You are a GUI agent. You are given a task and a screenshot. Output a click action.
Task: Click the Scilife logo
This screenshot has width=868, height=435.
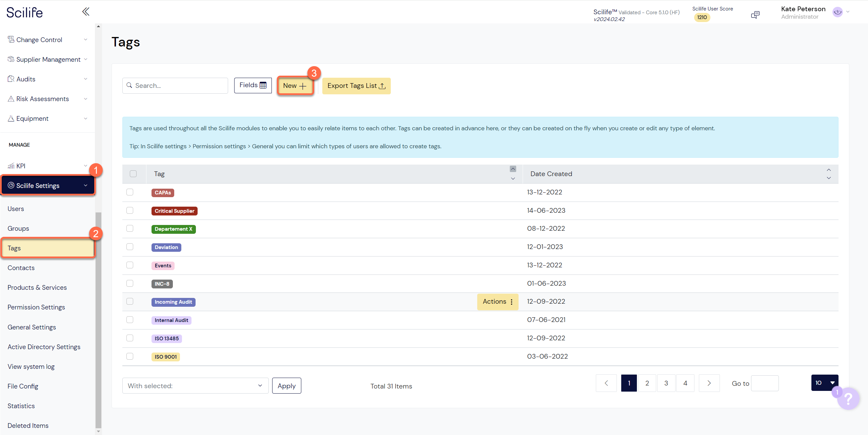[24, 13]
